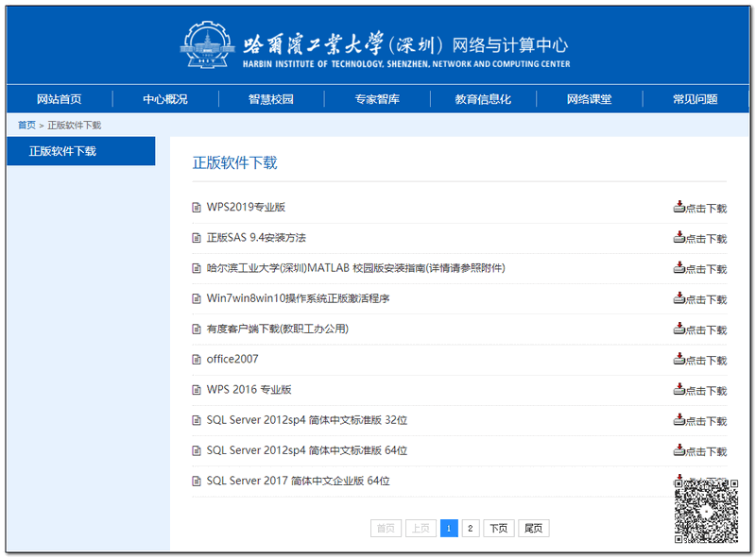The width and height of the screenshot is (756, 558).
Task: Click the 下页 next page button
Action: 499,528
